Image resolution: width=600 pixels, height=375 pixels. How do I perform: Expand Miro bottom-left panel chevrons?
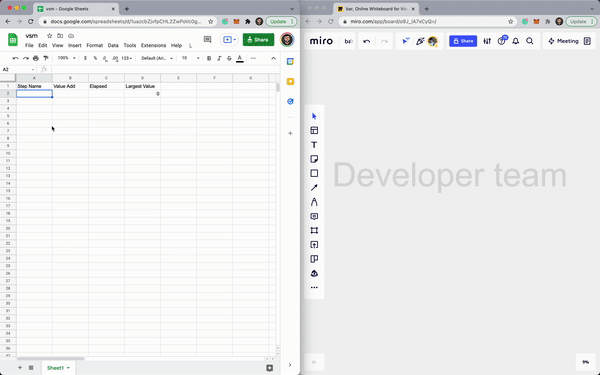[314, 362]
